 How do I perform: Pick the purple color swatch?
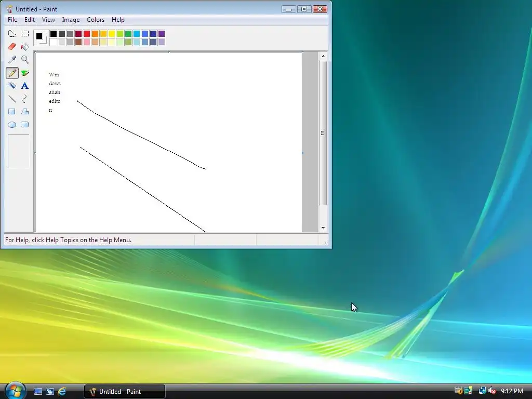tap(162, 34)
